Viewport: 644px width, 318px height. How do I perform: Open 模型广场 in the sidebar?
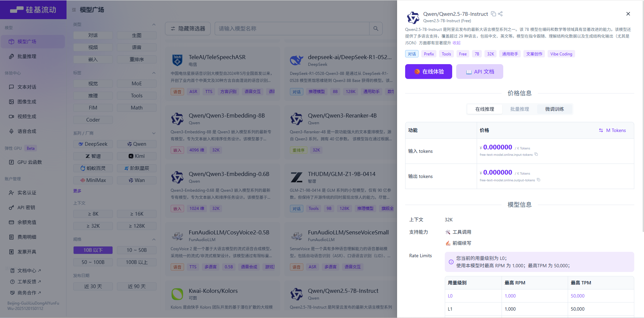(33, 42)
